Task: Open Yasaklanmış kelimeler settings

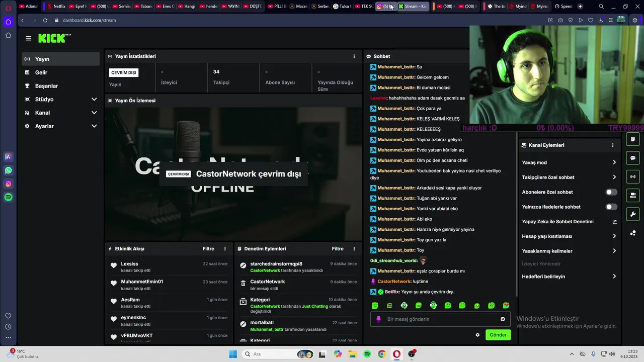Action: [614, 251]
